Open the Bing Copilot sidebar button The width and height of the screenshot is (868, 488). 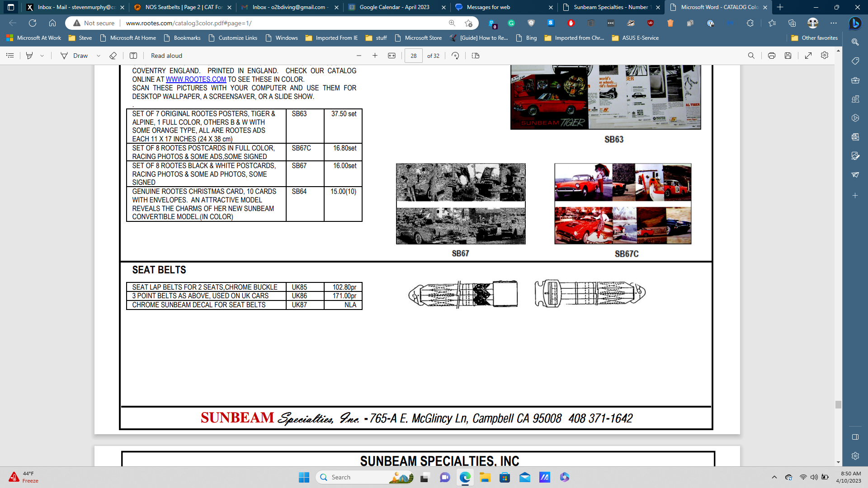855,23
